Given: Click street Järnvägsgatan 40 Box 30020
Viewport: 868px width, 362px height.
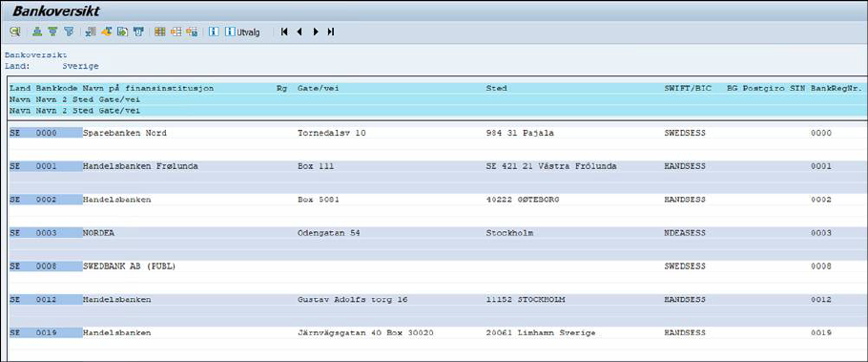Looking at the screenshot, I should (x=366, y=332).
